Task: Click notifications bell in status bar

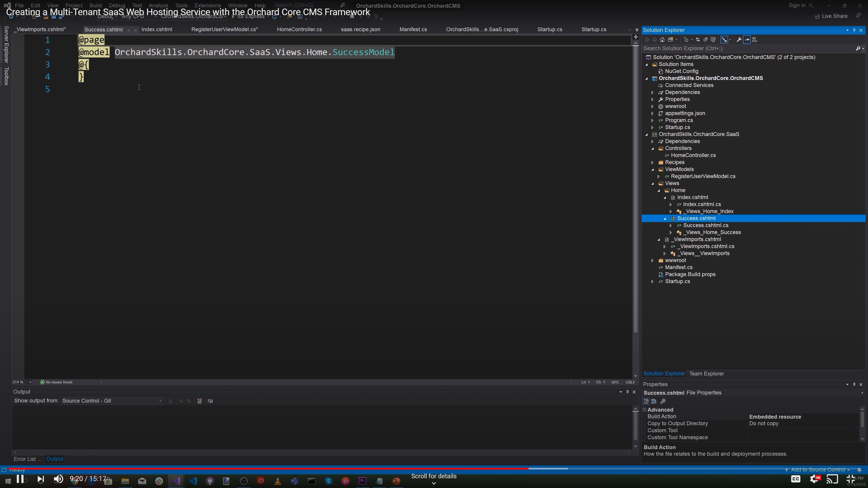Action: click(859, 470)
